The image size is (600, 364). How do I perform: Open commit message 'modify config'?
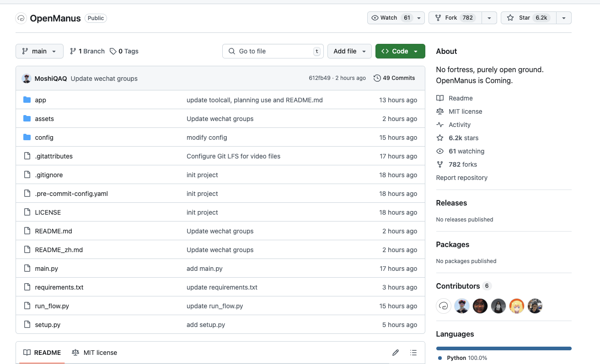[x=207, y=137]
